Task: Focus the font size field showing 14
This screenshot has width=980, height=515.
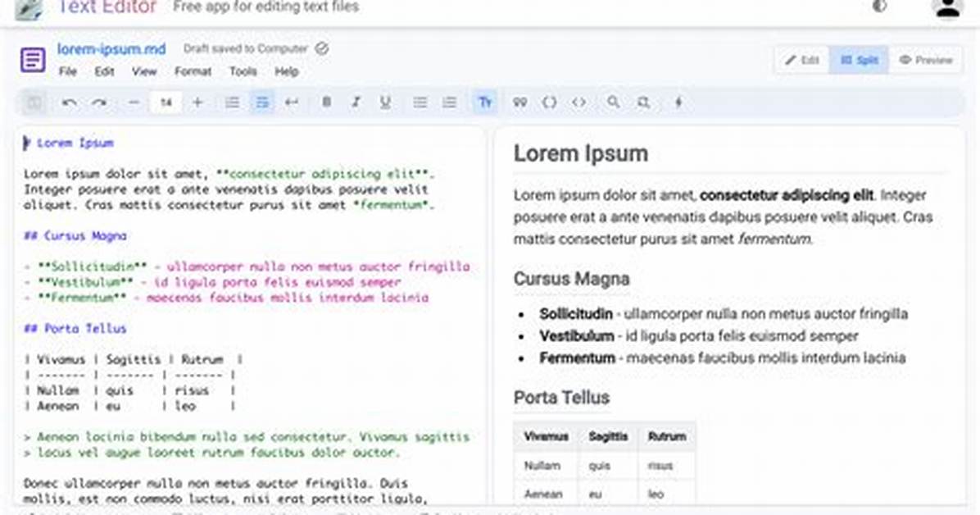Action: point(166,103)
